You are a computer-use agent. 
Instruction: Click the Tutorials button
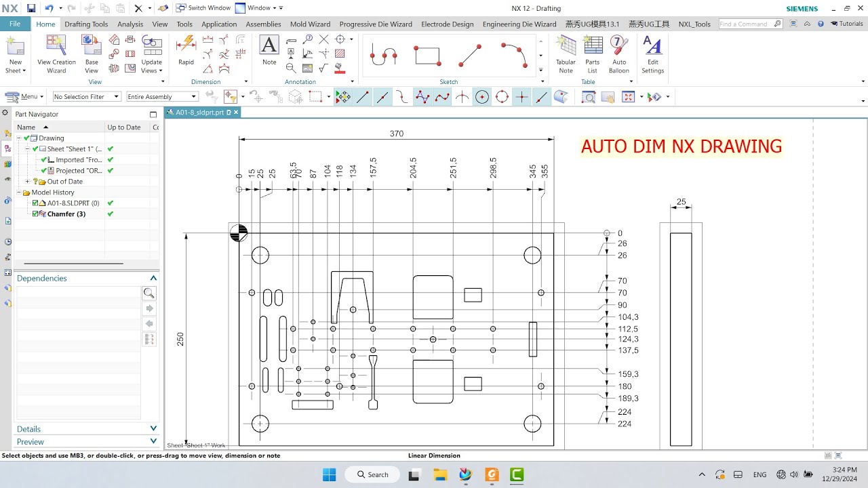pyautogui.click(x=846, y=24)
